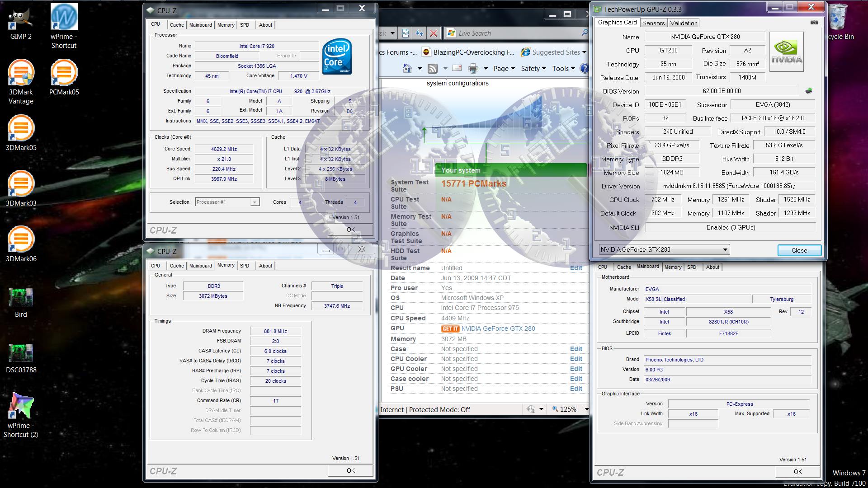Launch the 3DMark Vantage desktop icon
868x488 pixels.
click(21, 82)
